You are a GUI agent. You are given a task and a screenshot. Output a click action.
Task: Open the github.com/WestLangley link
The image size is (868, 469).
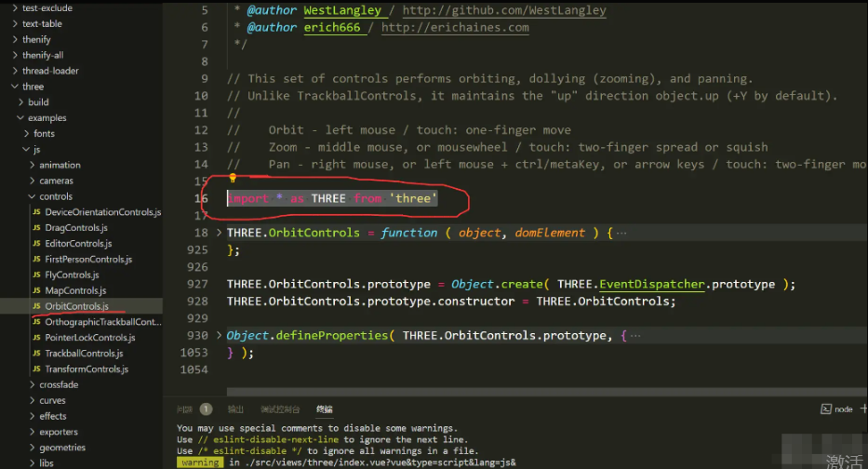[504, 10]
